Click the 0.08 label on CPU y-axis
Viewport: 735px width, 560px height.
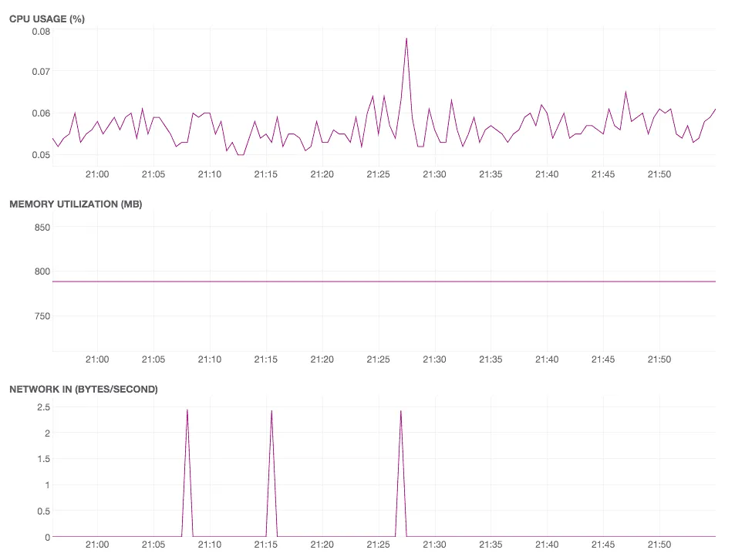[41, 32]
